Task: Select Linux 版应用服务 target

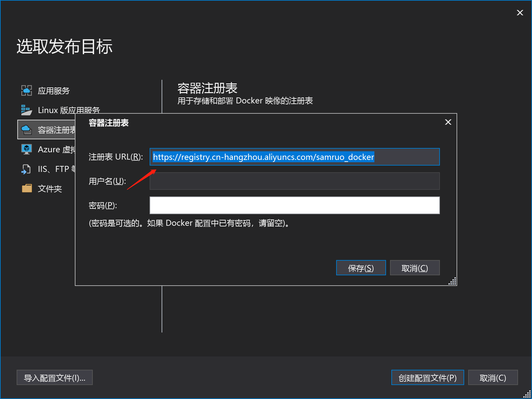Action: [x=69, y=110]
